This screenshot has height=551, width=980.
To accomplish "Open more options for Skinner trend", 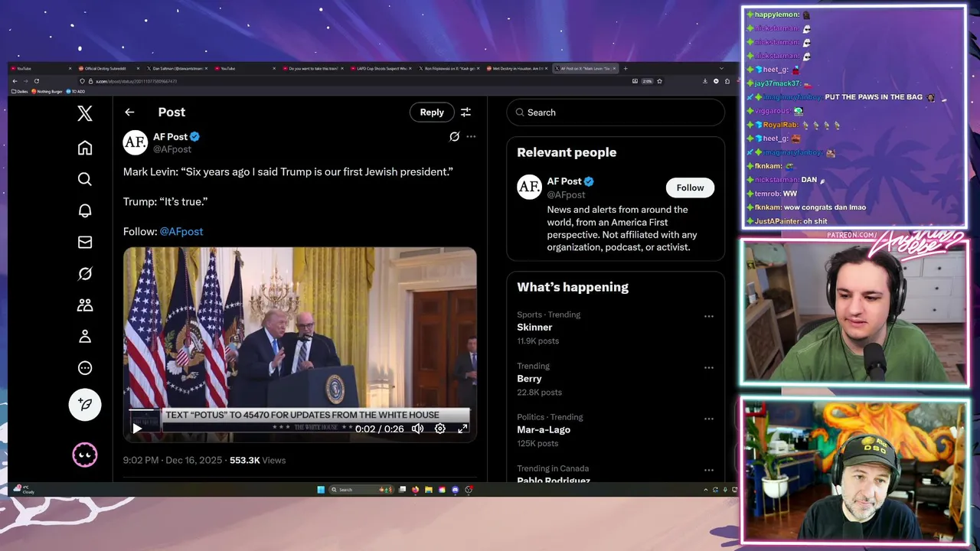I will [709, 316].
